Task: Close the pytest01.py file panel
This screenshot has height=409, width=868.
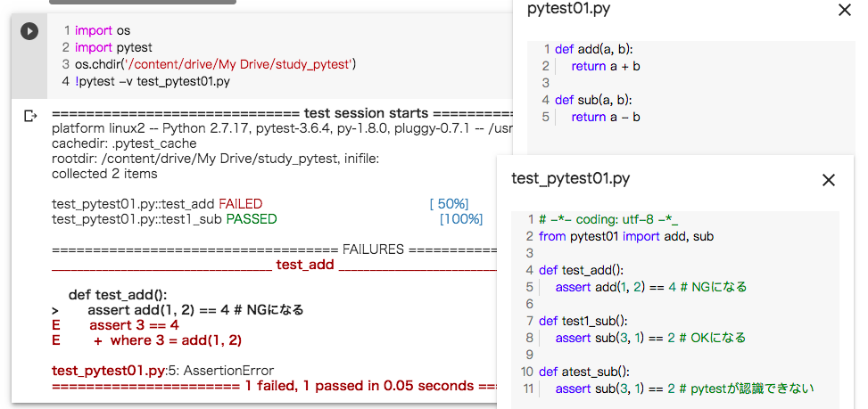Action: click(x=845, y=11)
